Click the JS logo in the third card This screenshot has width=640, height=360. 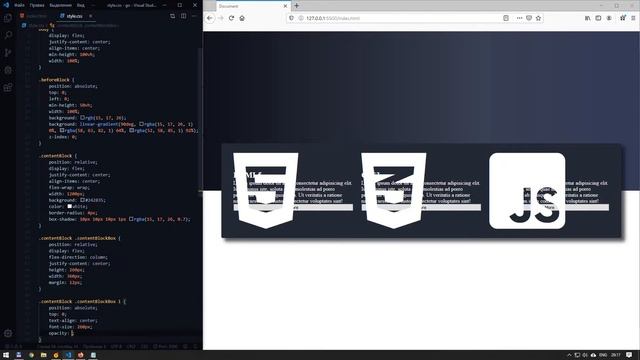[527, 191]
